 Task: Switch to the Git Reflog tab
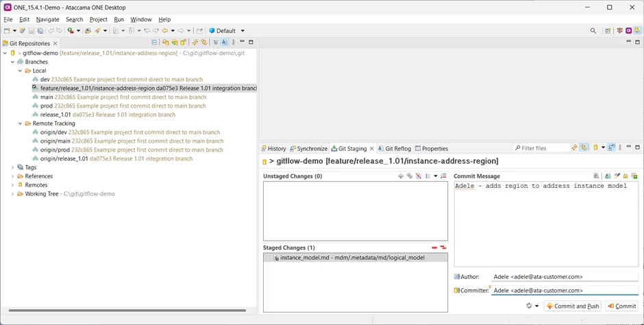coord(395,148)
